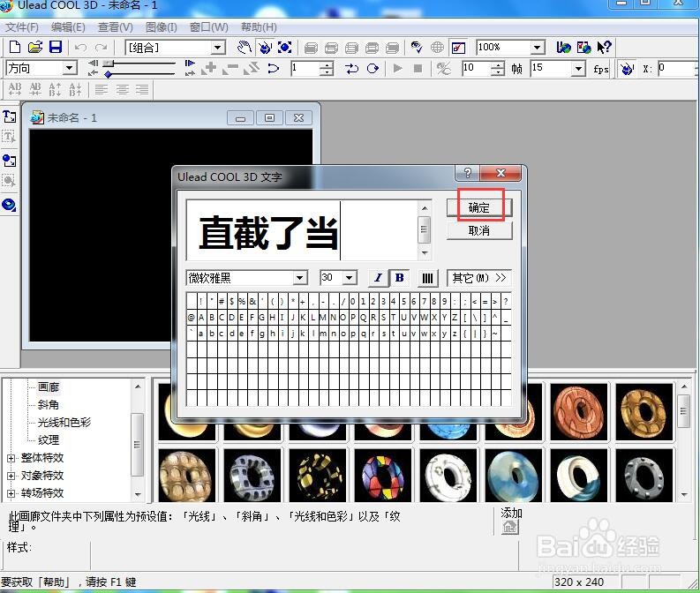The image size is (700, 593).
Task: Toggle vertical text button in dialog
Action: [x=427, y=279]
